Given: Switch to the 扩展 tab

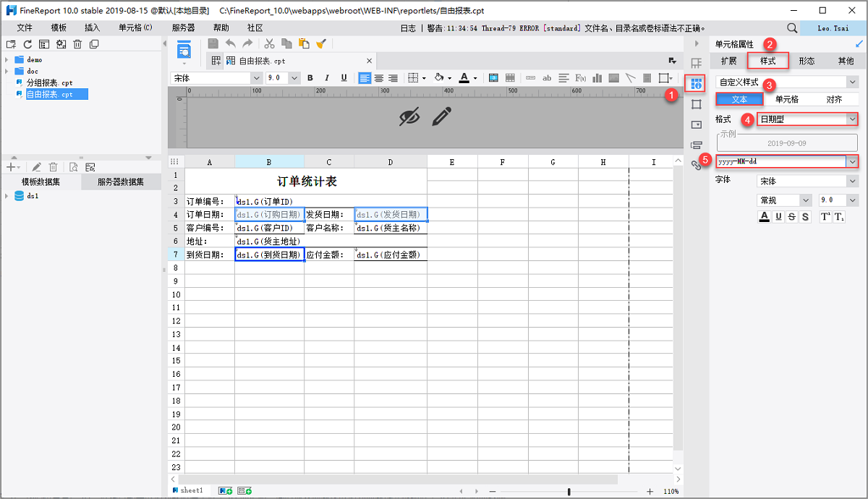Looking at the screenshot, I should (x=728, y=61).
